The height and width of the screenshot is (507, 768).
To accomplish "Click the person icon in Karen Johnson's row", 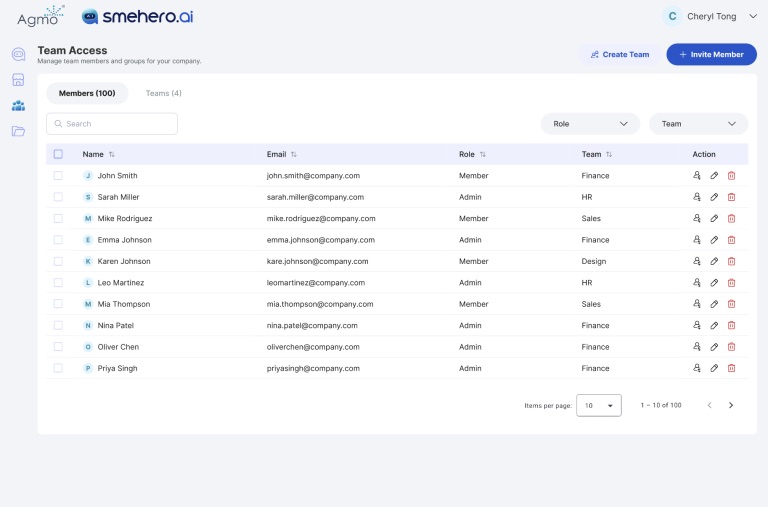I will (x=696, y=261).
